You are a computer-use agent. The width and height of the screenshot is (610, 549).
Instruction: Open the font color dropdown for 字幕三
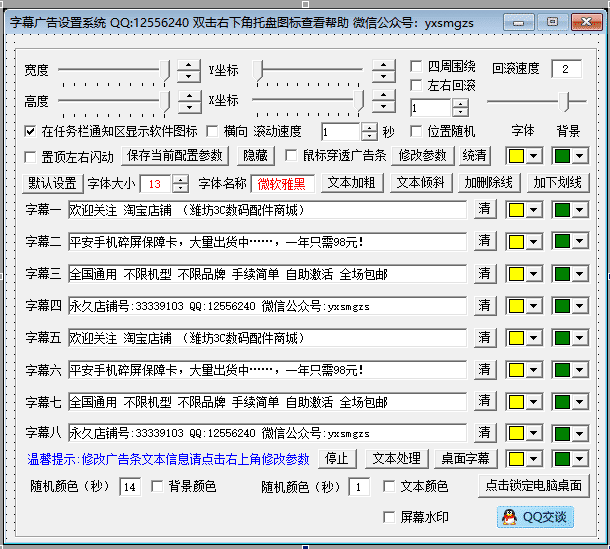[x=534, y=274]
